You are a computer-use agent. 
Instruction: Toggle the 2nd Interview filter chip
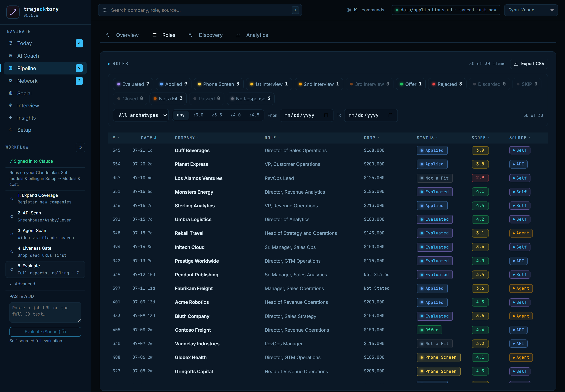319,84
